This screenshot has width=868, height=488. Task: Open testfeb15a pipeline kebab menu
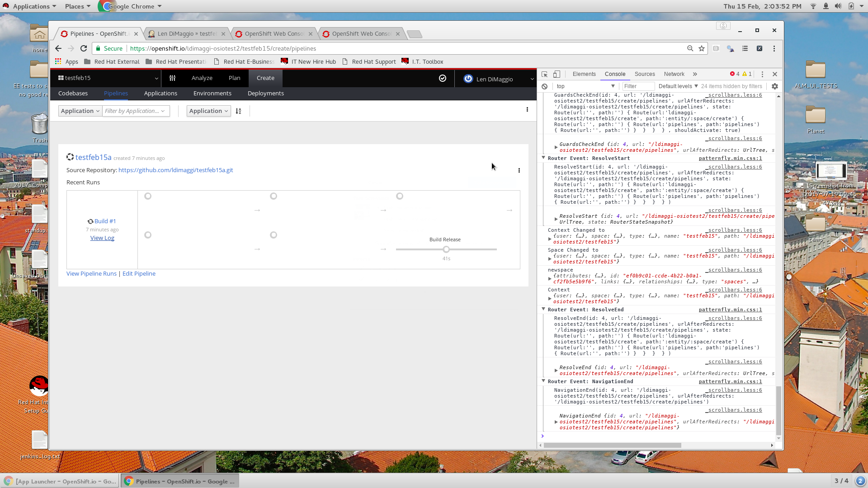519,170
